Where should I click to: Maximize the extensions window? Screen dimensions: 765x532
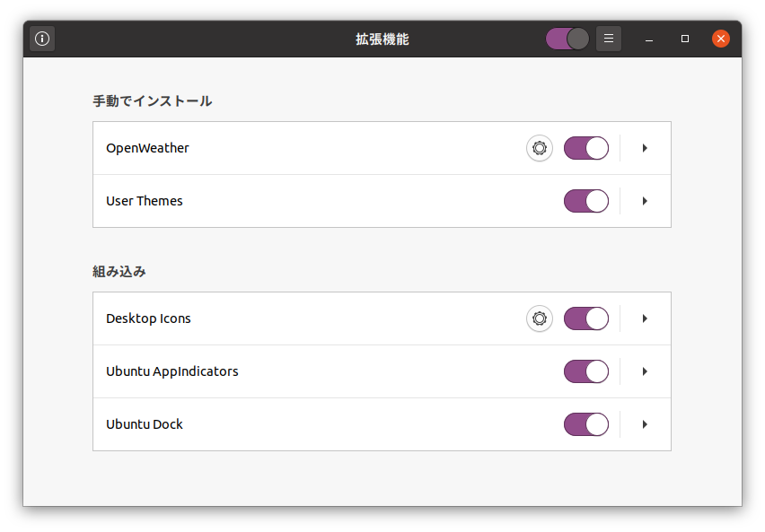click(685, 39)
